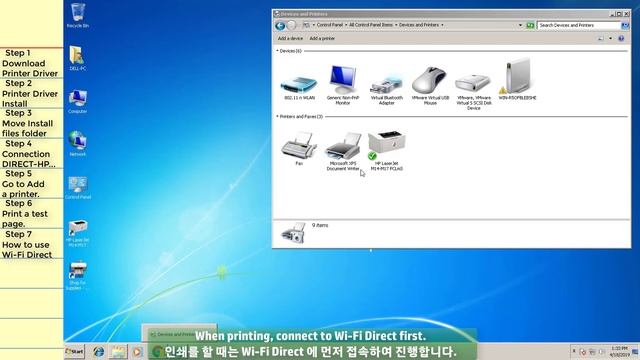Click Devices and Printers breadcrumb

(x=419, y=25)
